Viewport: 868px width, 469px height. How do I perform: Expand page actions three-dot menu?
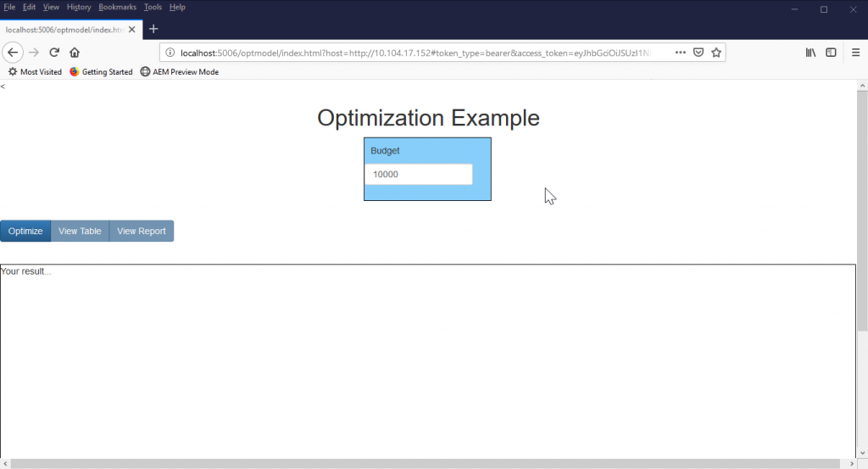pyautogui.click(x=680, y=53)
